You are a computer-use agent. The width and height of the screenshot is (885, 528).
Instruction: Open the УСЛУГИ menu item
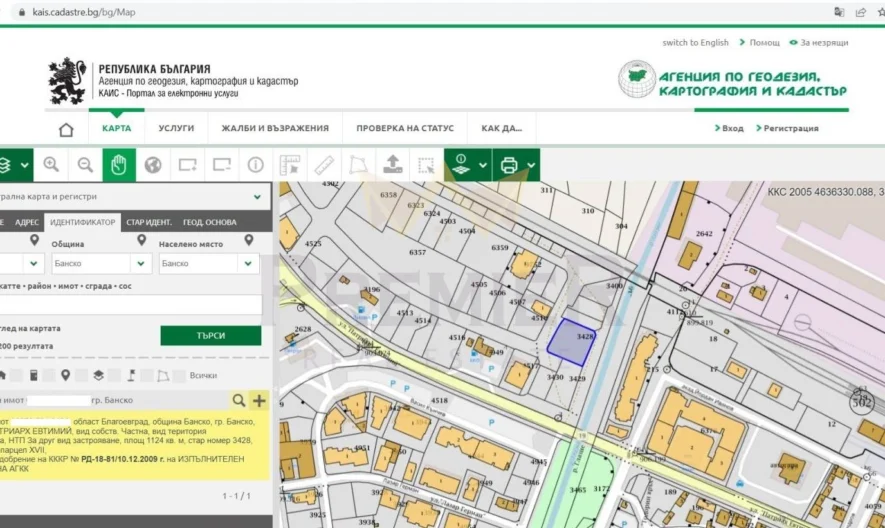[176, 128]
